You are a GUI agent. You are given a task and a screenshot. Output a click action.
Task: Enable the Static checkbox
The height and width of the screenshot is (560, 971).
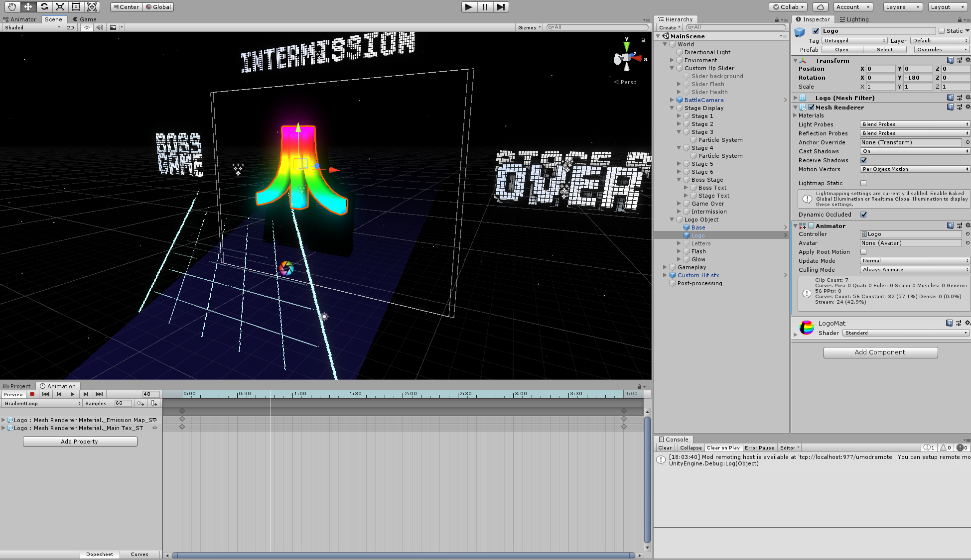pyautogui.click(x=942, y=31)
